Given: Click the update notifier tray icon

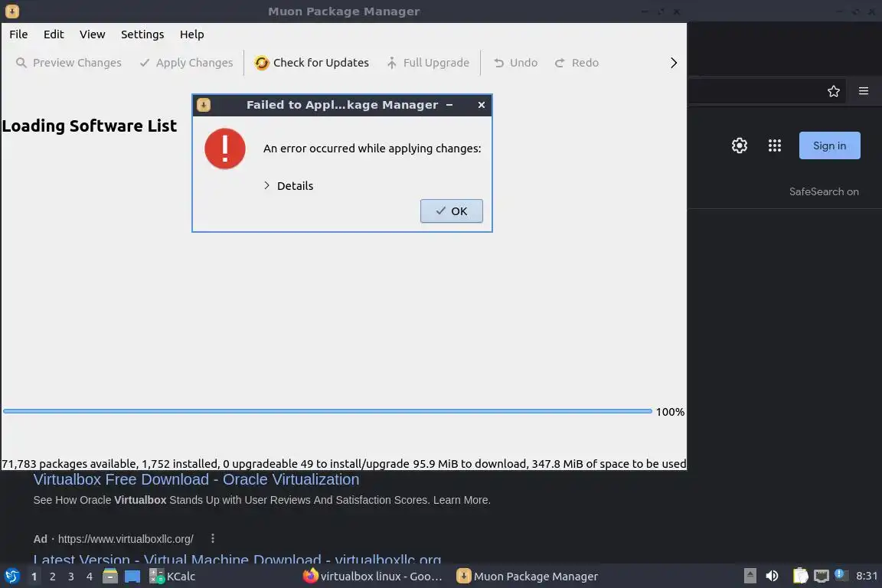Looking at the screenshot, I should (839, 574).
